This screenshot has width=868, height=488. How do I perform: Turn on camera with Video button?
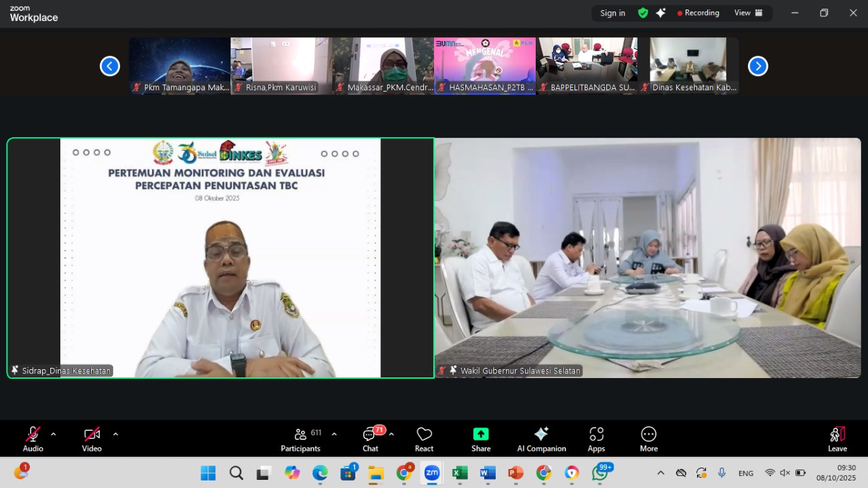[x=92, y=439]
